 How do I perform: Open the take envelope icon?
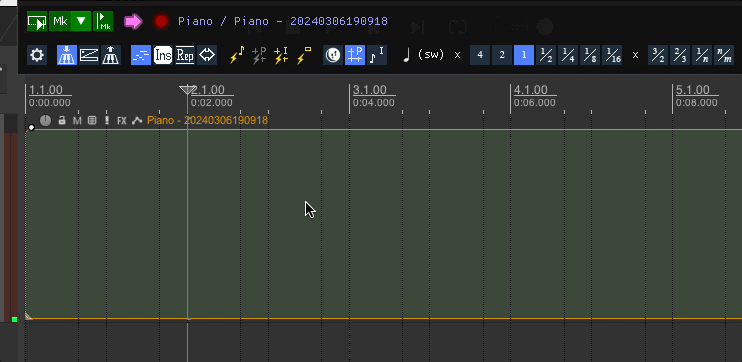point(137,121)
